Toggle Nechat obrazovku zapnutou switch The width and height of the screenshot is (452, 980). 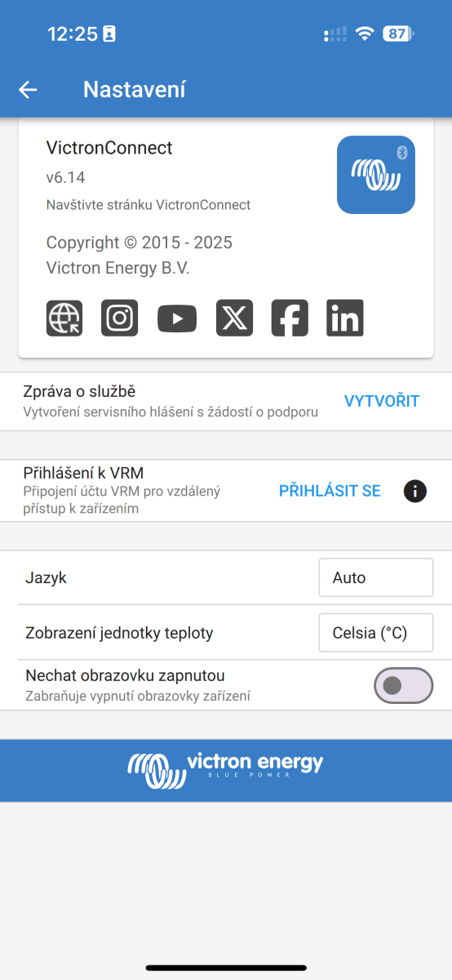click(403, 686)
